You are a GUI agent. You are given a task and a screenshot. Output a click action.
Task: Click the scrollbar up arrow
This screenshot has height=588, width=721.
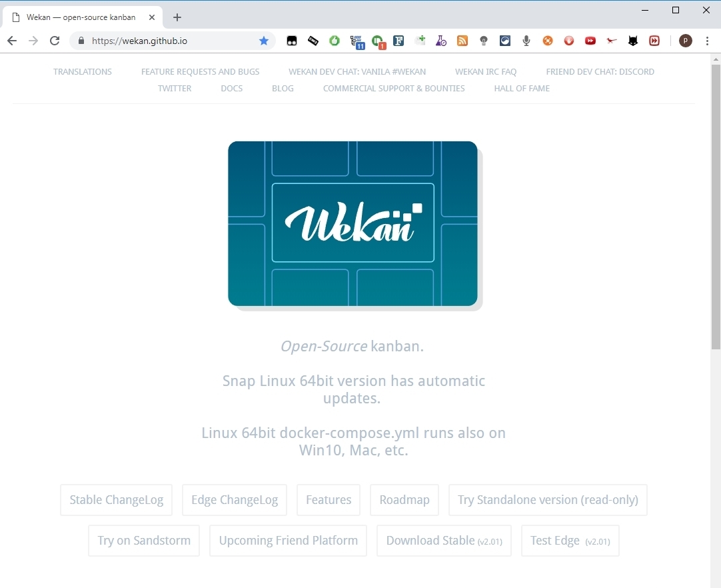point(716,59)
